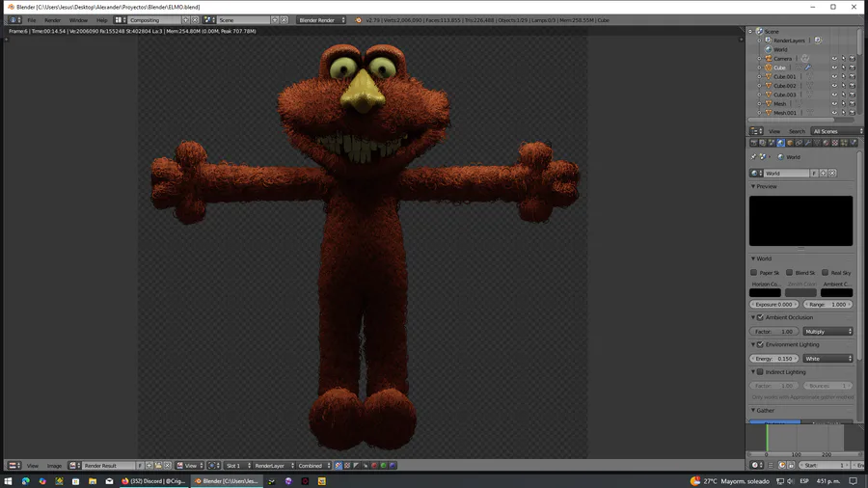Disable Environment Lighting checkbox

760,344
